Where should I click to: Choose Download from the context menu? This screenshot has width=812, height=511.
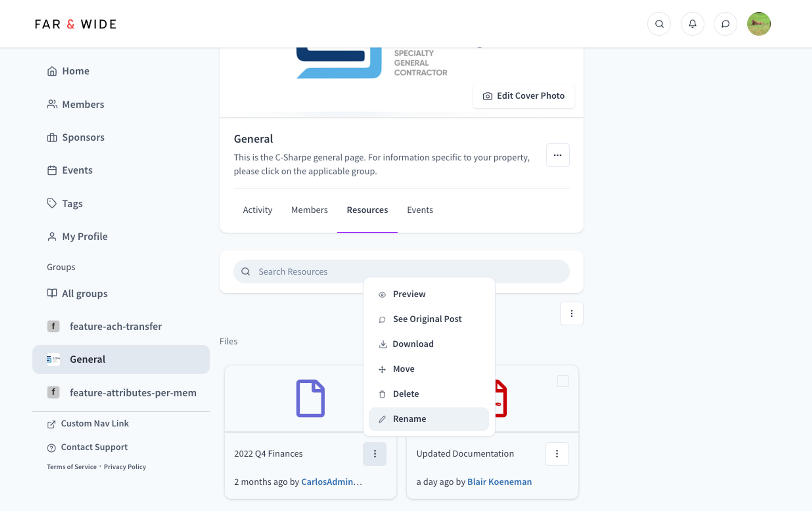428,344
